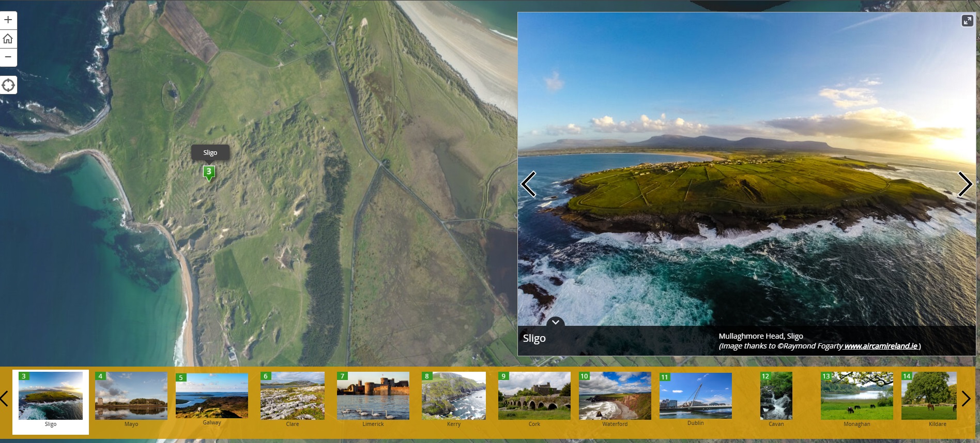The image size is (980, 443).
Task: Open the Clare thumbnail
Action: [x=293, y=396]
